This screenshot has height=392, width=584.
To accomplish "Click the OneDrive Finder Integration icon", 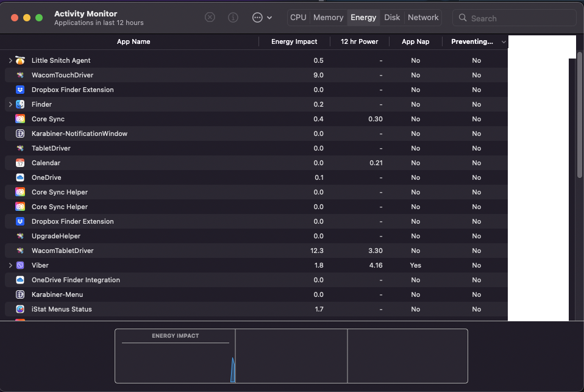I will coord(20,280).
